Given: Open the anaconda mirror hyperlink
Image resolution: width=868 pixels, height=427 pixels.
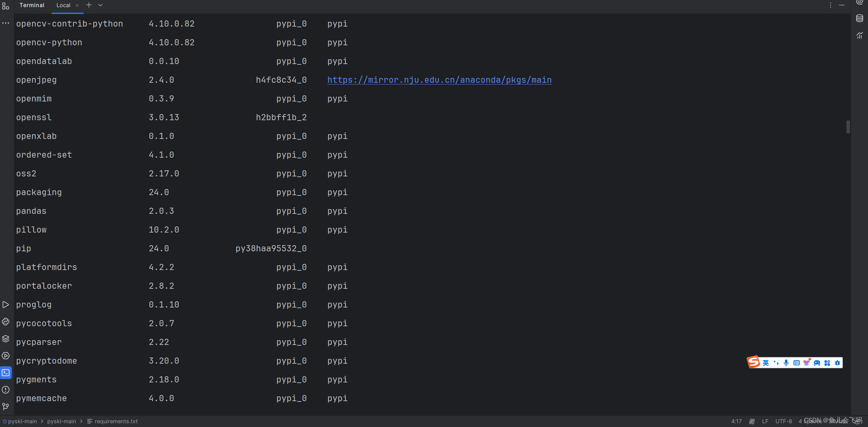Looking at the screenshot, I should pyautogui.click(x=439, y=80).
